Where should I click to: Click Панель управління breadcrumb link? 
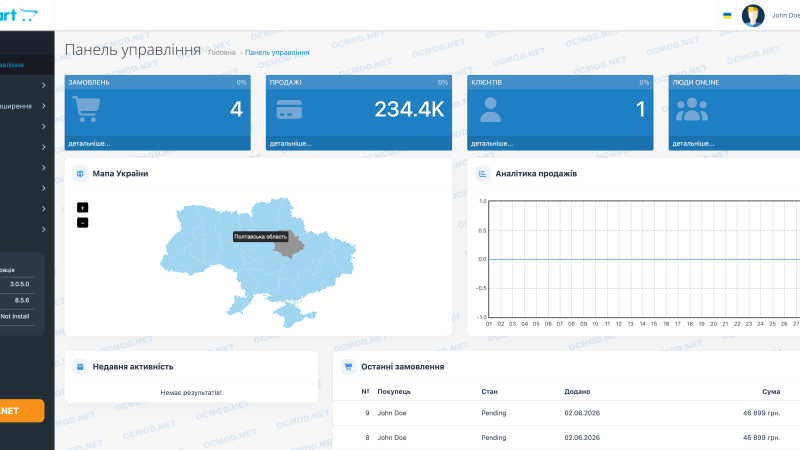coord(277,53)
